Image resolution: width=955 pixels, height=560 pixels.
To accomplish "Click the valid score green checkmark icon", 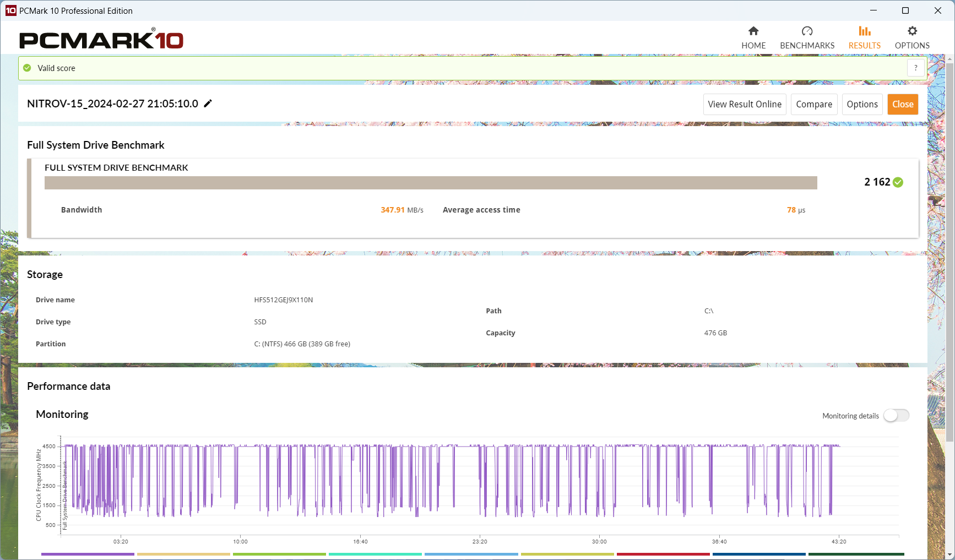I will click(x=27, y=68).
